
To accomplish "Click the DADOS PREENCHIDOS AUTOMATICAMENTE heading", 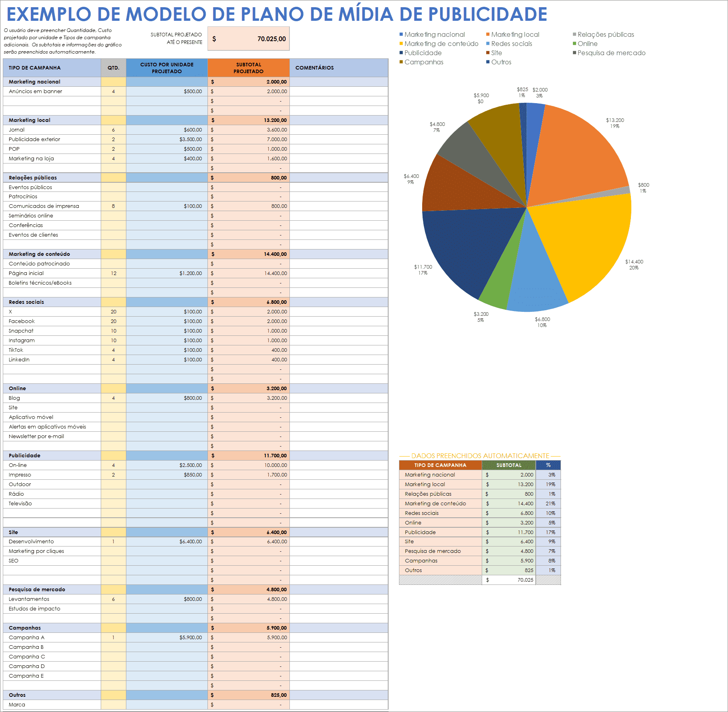I will click(480, 456).
